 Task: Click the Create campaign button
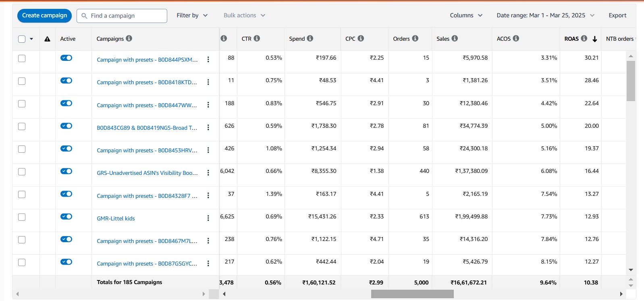pos(45,15)
